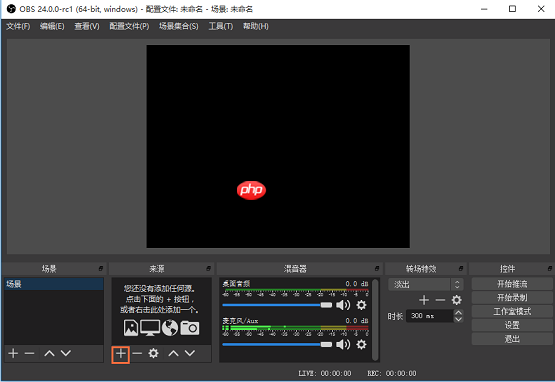Open the 文件(F) menu
Viewport: 555px width, 382px height.
tap(18, 27)
